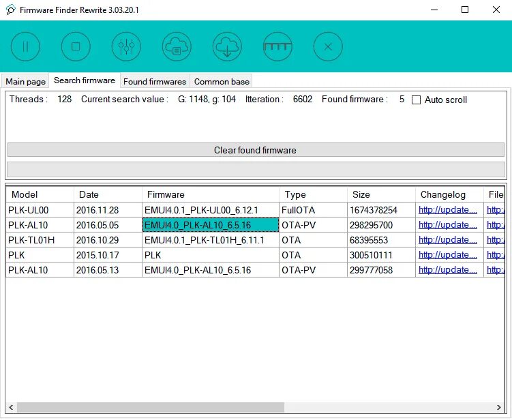Image resolution: width=512 pixels, height=420 pixels.
Task: Click the Firmware Finder app icon in title bar
Action: pos(10,10)
